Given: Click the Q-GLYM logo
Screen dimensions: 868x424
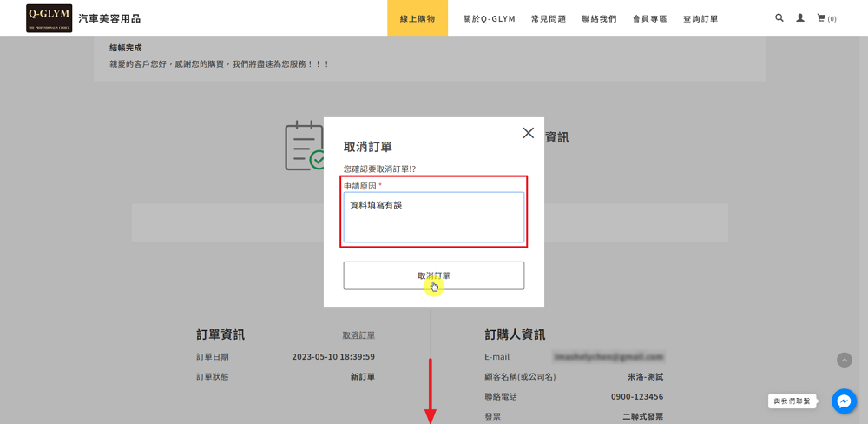Looking at the screenshot, I should (x=49, y=18).
